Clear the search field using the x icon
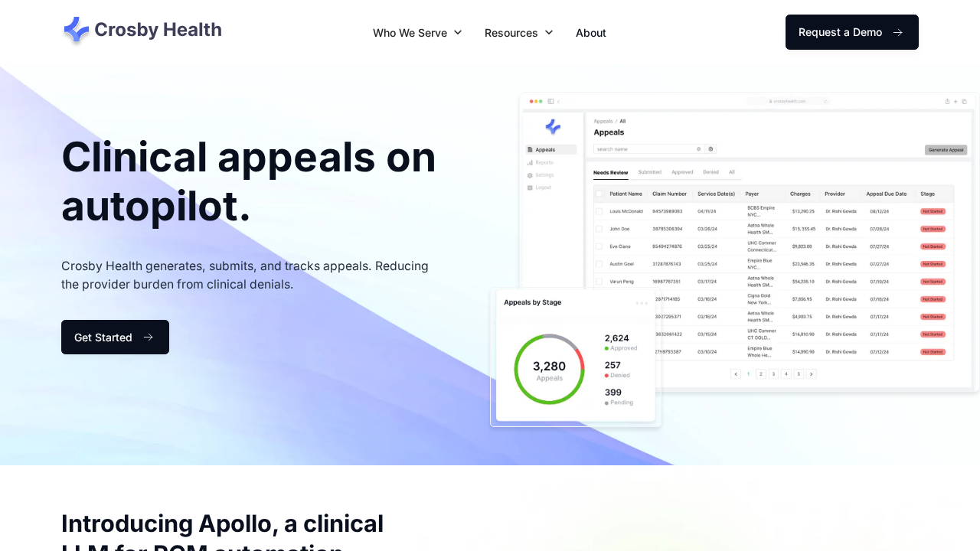Screen dimensions: 980x551 (x=699, y=149)
